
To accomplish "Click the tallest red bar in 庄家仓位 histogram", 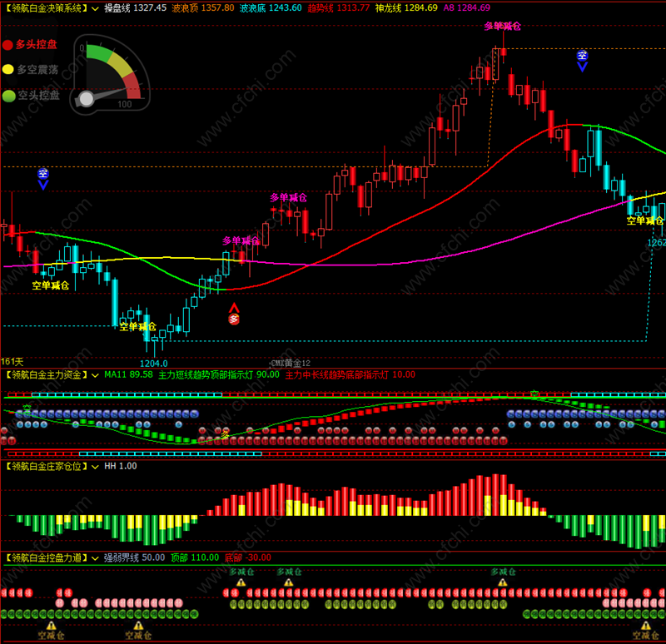I will click(495, 494).
